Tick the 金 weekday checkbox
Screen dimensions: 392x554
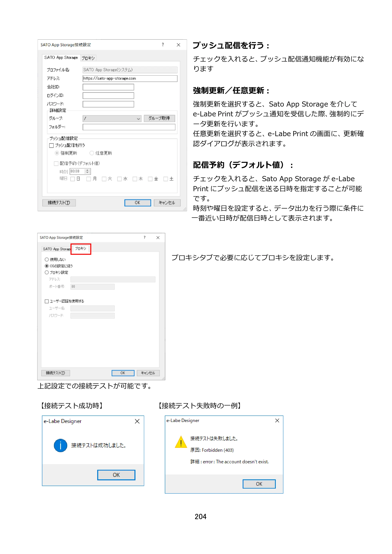point(150,179)
